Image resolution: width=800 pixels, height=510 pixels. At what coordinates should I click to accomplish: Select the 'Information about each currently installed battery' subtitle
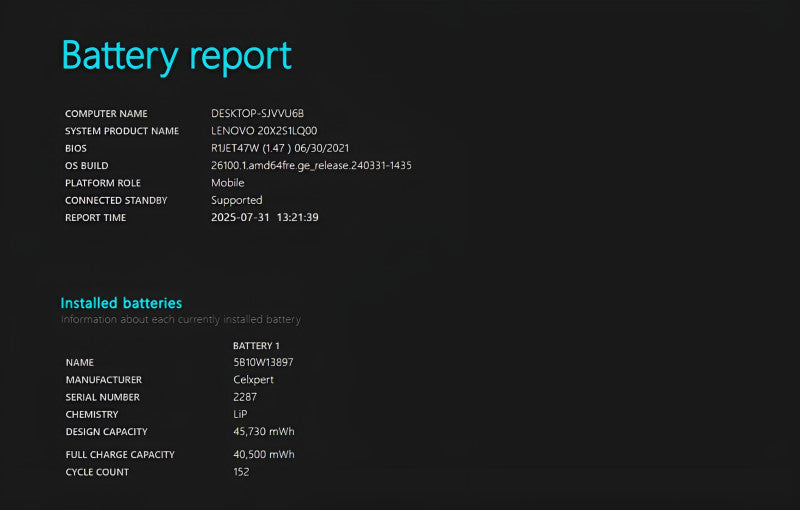[181, 320]
